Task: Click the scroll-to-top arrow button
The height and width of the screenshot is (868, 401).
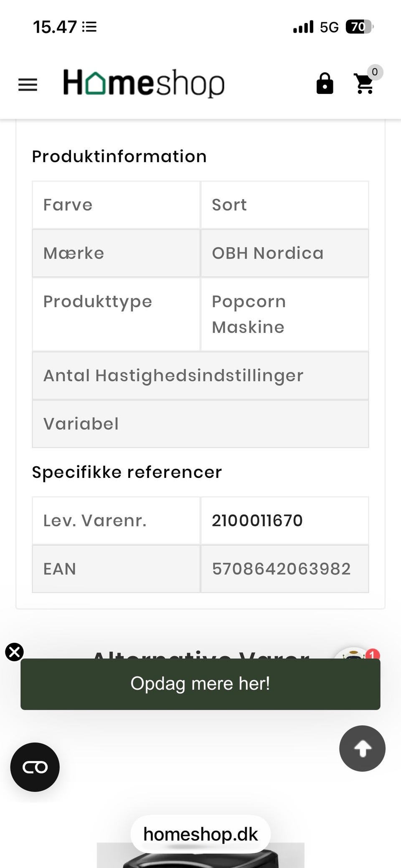Action: pos(362,748)
